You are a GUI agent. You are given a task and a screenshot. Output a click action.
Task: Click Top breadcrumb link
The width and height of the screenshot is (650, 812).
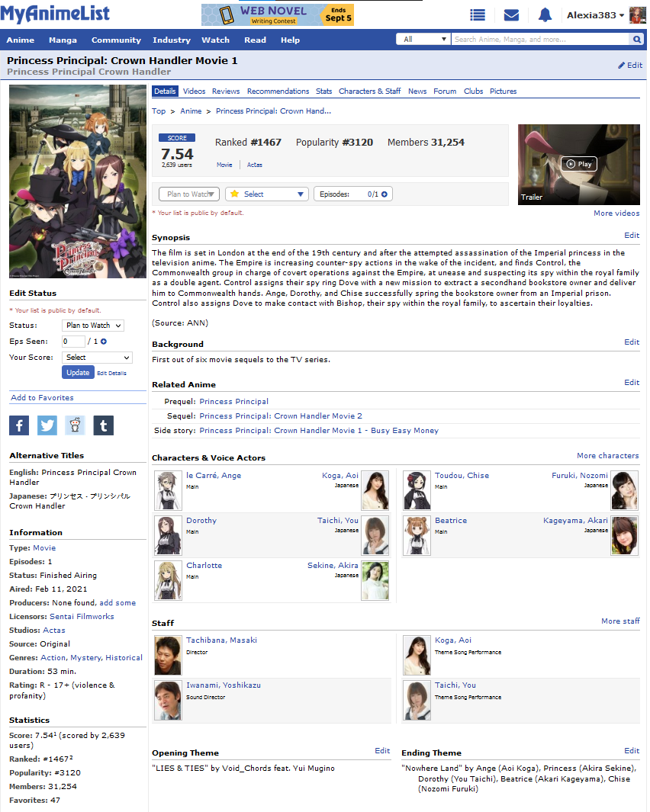point(159,111)
